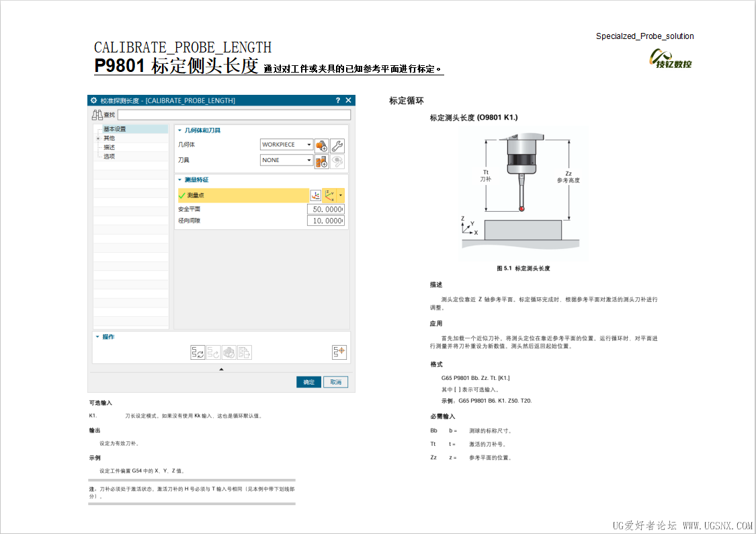Screen dimensions: 756x534
Task: Open the dropdown arrow next to the XYZ point icon
Action: coord(341,195)
